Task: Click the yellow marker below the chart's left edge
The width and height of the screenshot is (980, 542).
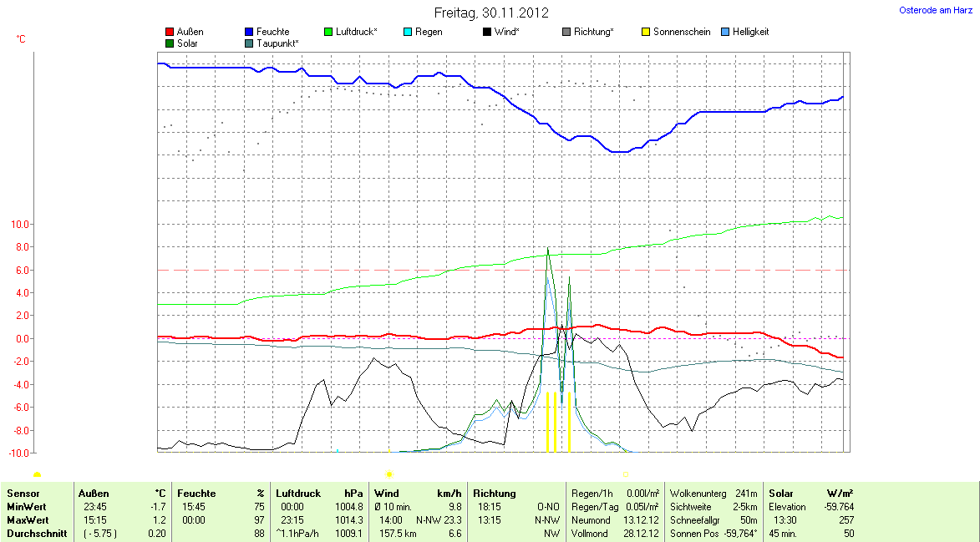Action: (38, 474)
